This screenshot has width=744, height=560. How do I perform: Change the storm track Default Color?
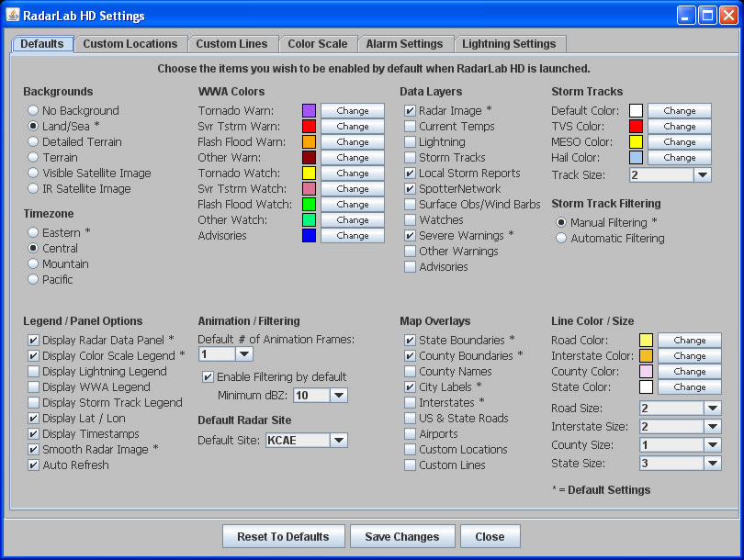click(680, 110)
